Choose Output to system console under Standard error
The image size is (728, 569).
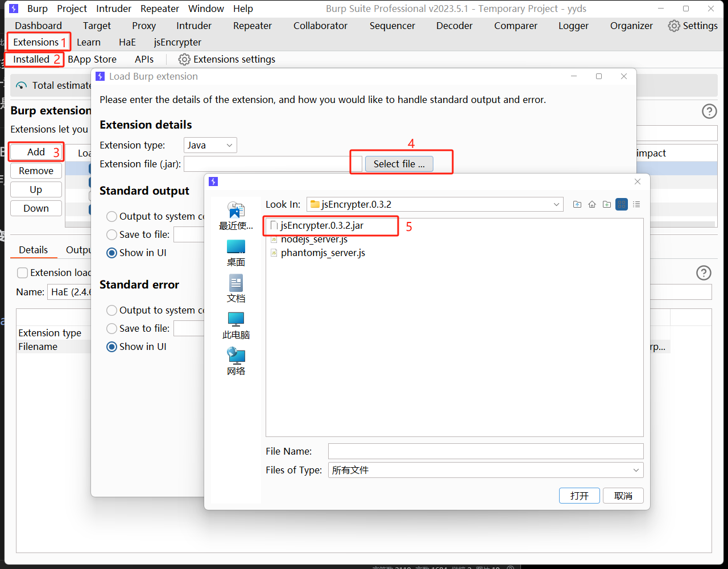[111, 310]
